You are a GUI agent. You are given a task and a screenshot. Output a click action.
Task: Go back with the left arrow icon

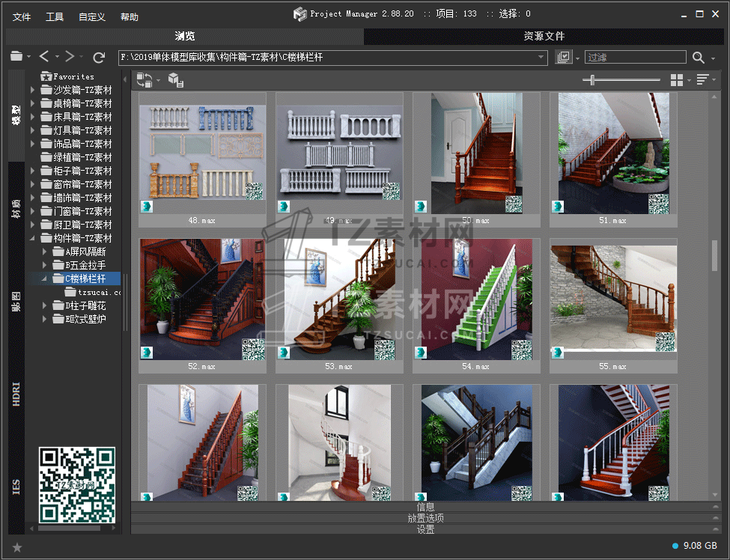(44, 57)
